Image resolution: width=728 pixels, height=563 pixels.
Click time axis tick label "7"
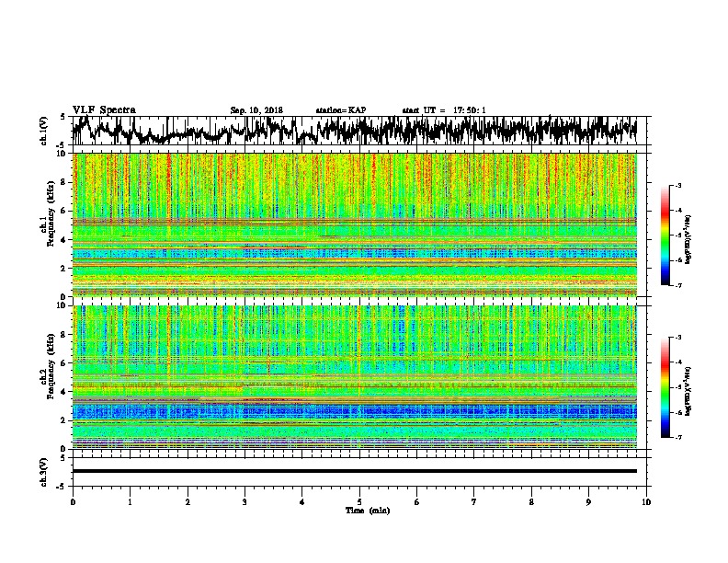(474, 502)
